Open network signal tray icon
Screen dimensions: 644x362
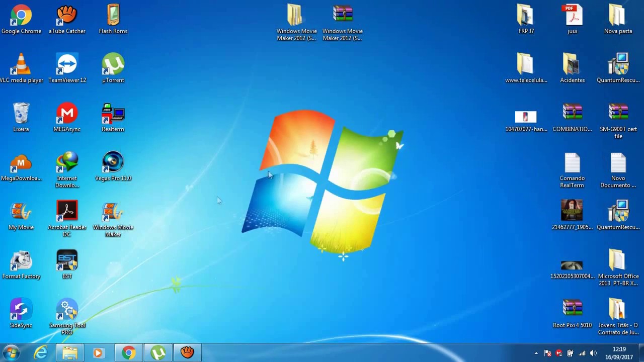click(582, 353)
